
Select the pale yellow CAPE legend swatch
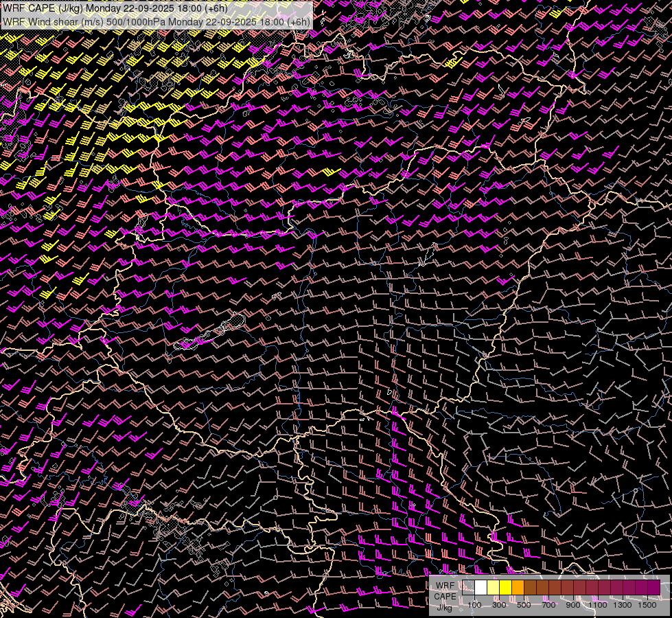point(494,588)
